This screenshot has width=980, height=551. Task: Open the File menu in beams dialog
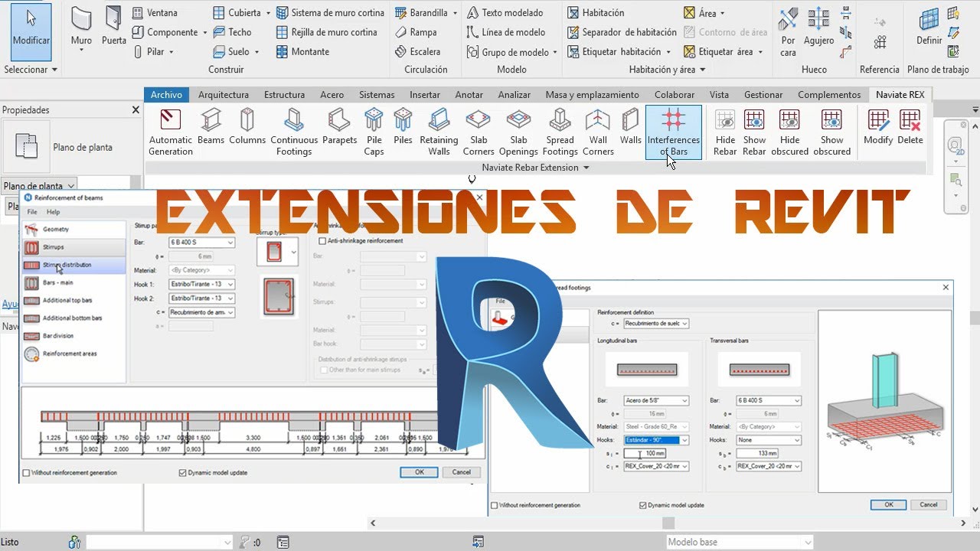32,212
